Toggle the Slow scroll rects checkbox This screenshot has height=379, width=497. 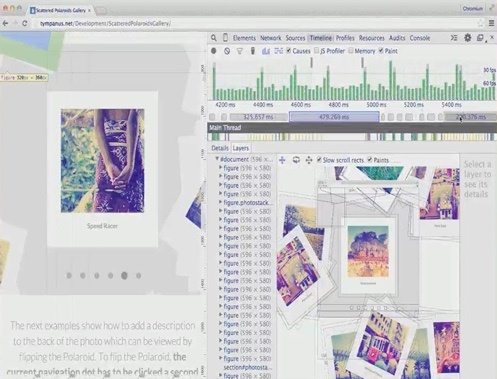point(319,160)
